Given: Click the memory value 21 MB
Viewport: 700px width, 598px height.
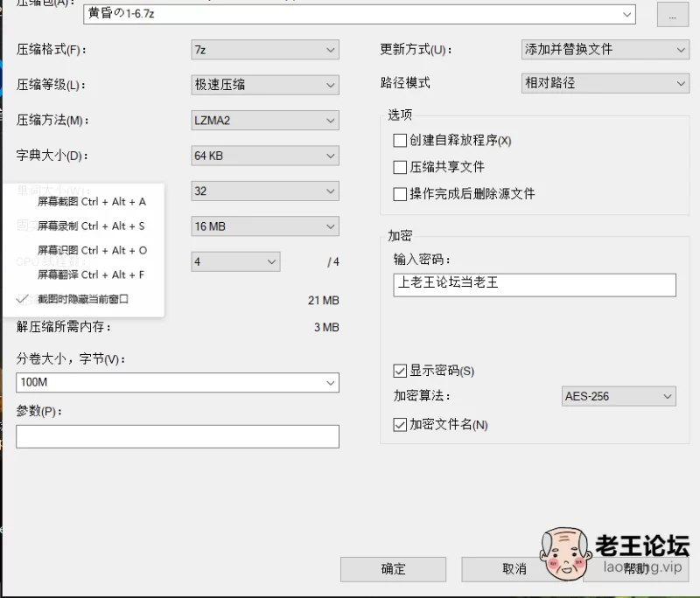Looking at the screenshot, I should [x=324, y=301].
